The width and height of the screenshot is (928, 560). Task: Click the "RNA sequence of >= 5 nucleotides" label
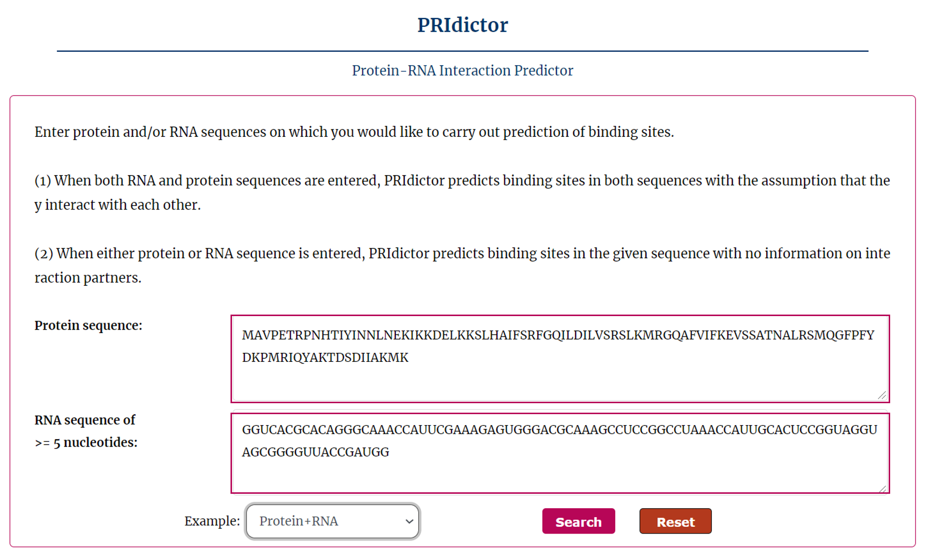point(86,431)
